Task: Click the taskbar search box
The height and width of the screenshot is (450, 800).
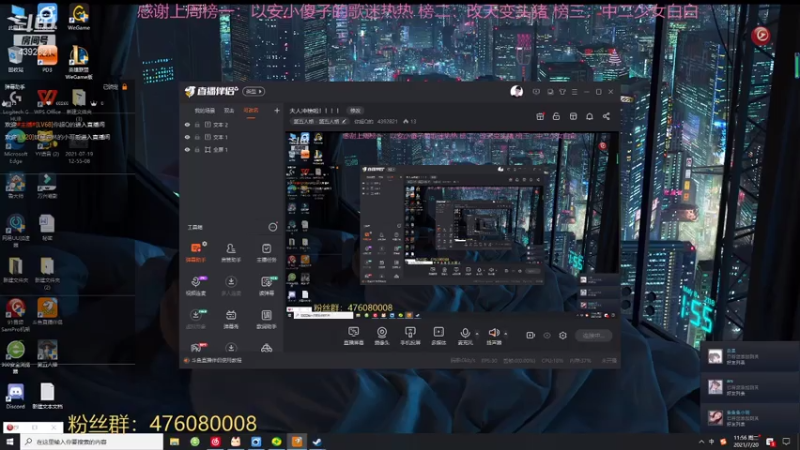Action: click(92, 441)
